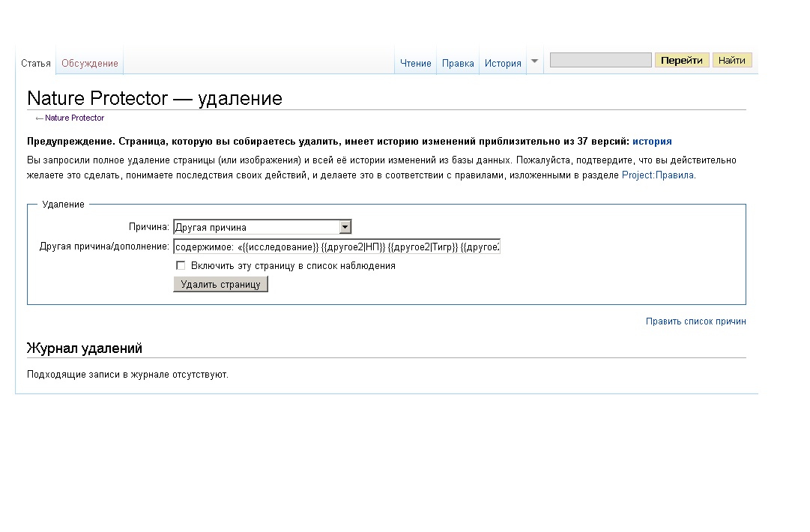The width and height of the screenshot is (810, 532).
Task: Open the История tab
Action: pos(502,64)
